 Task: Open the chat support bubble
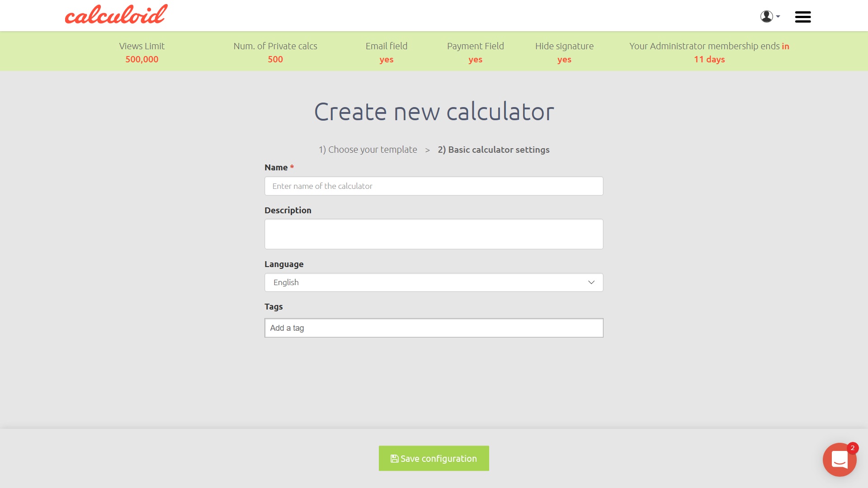pyautogui.click(x=839, y=460)
